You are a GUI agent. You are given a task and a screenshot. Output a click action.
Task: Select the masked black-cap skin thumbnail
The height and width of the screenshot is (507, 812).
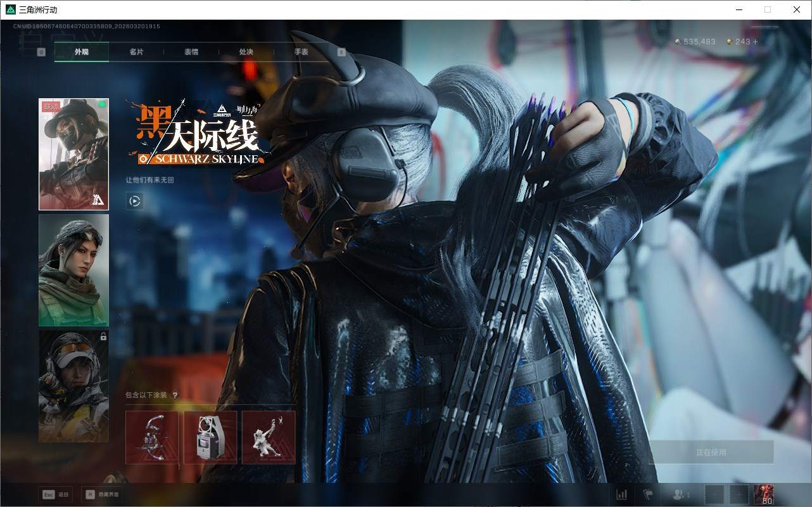pyautogui.click(x=73, y=154)
